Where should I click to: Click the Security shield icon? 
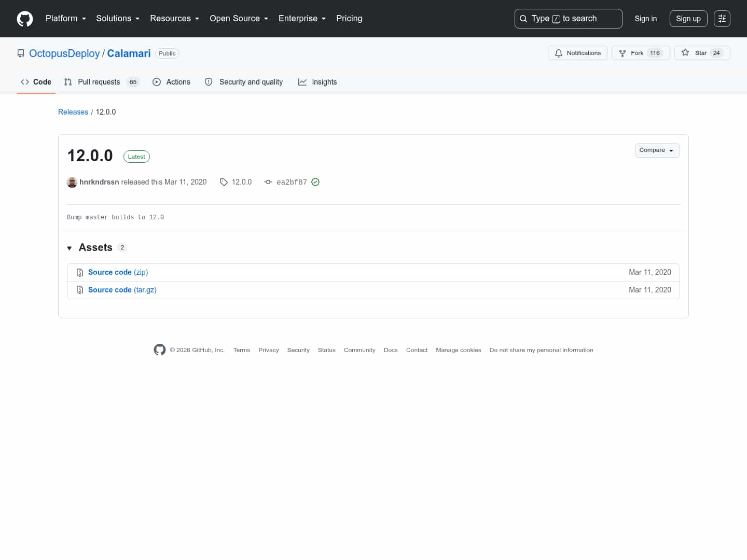coord(209,82)
